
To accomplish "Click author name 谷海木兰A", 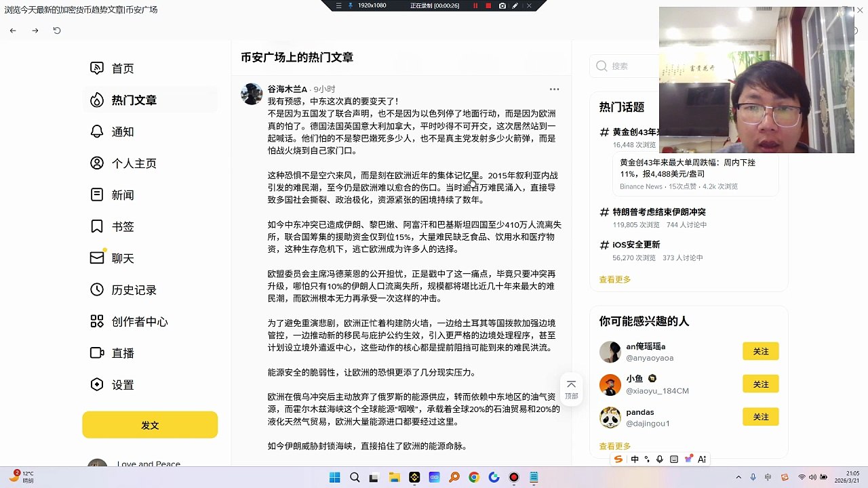I will point(288,89).
